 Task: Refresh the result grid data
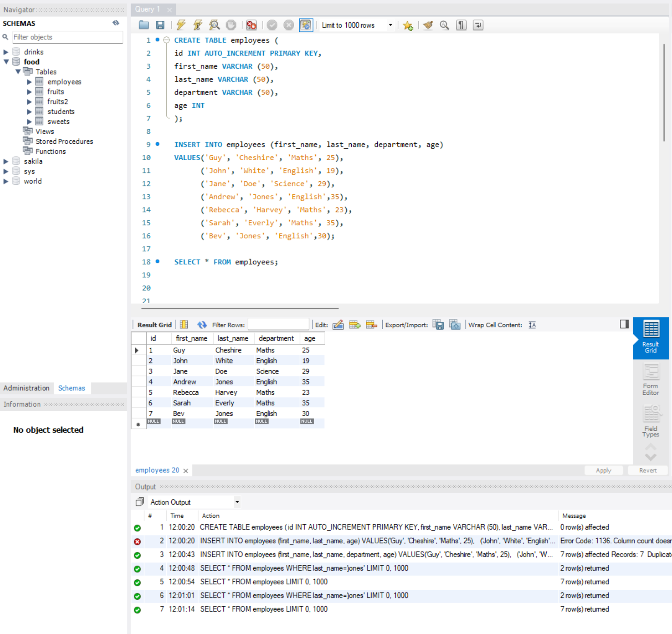[x=202, y=325]
